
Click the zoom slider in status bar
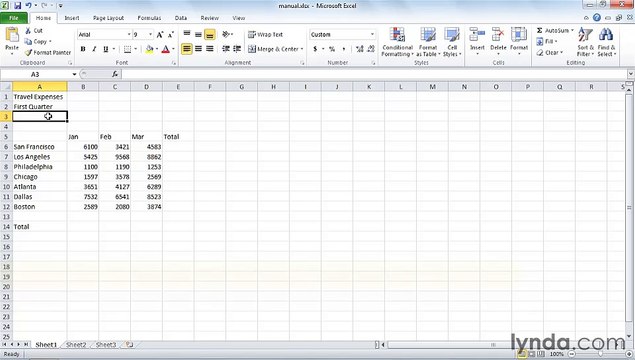pyautogui.click(x=600, y=354)
